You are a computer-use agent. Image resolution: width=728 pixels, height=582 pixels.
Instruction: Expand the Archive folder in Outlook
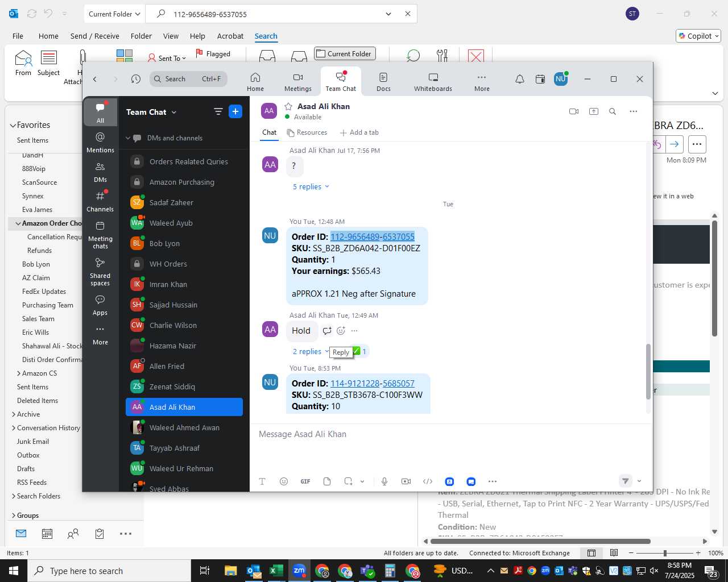[x=14, y=414]
